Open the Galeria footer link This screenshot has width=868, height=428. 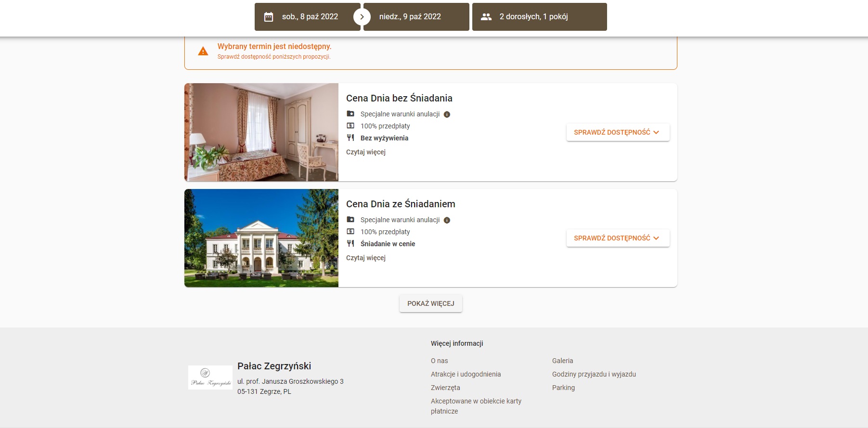[x=562, y=361]
